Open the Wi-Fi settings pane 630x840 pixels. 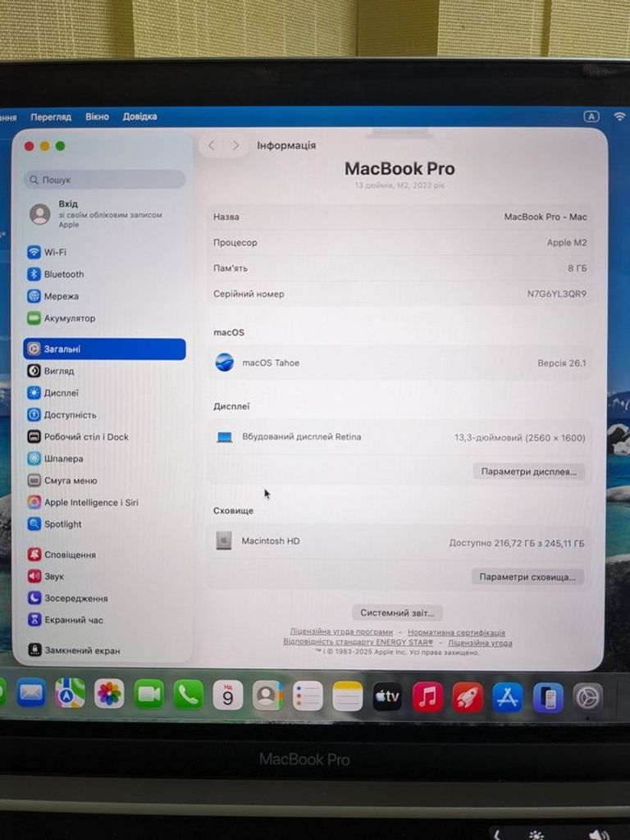coord(47,252)
